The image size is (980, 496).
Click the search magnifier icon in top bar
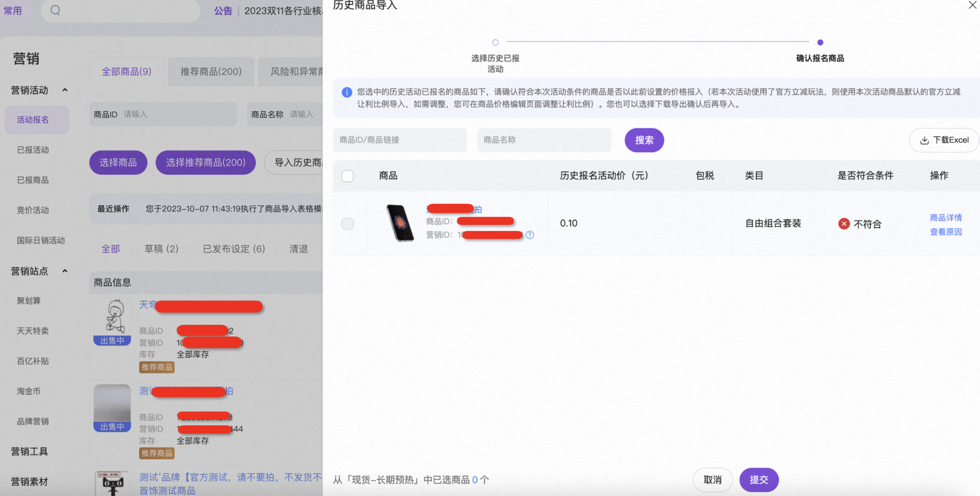(x=55, y=10)
